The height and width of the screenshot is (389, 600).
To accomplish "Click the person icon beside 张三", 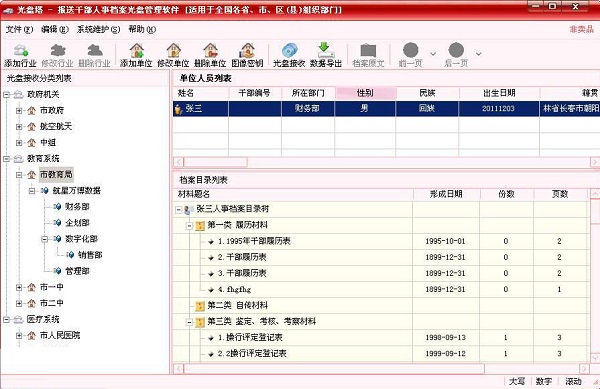I will click(178, 109).
